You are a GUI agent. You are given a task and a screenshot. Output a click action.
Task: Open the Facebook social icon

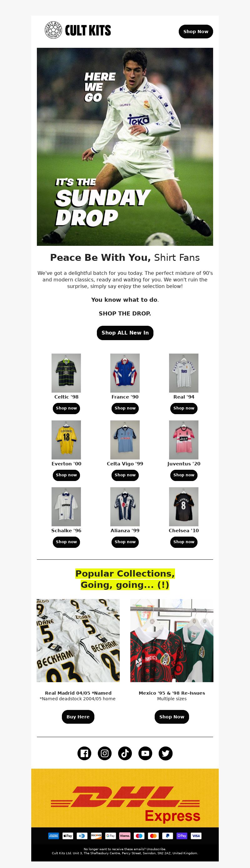[84, 753]
